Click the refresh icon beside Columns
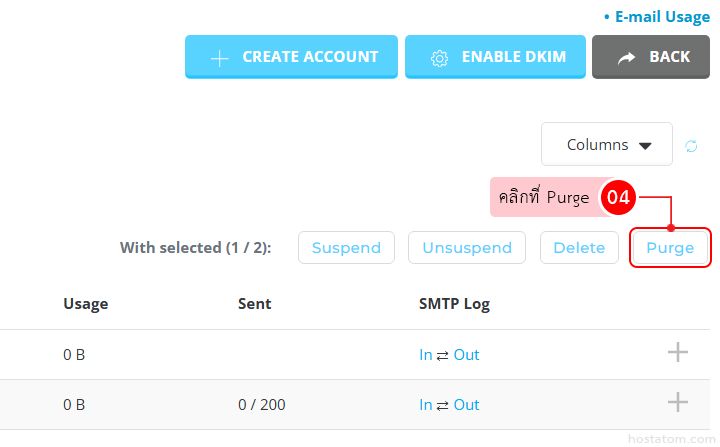Screen dimensions: 720x447 pos(691,146)
